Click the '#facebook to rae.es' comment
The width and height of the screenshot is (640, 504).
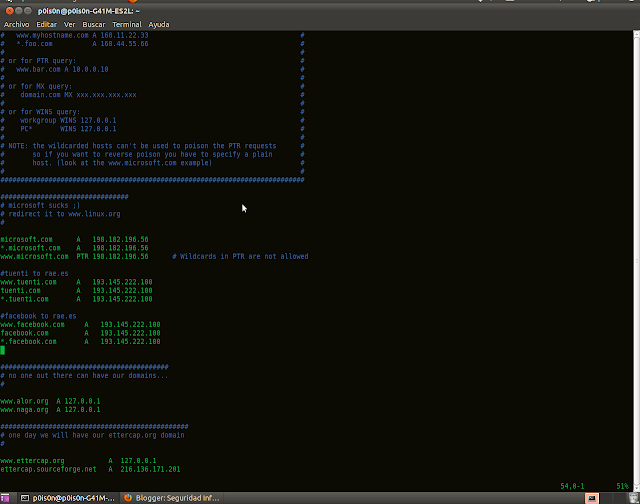[x=38, y=316]
